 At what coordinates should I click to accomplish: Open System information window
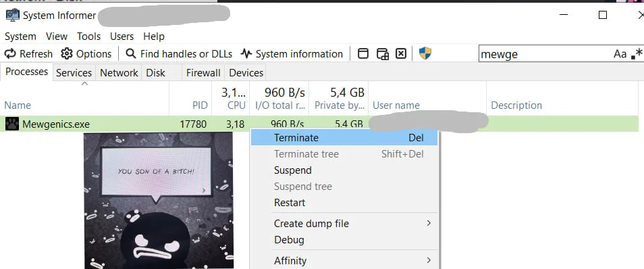click(292, 54)
